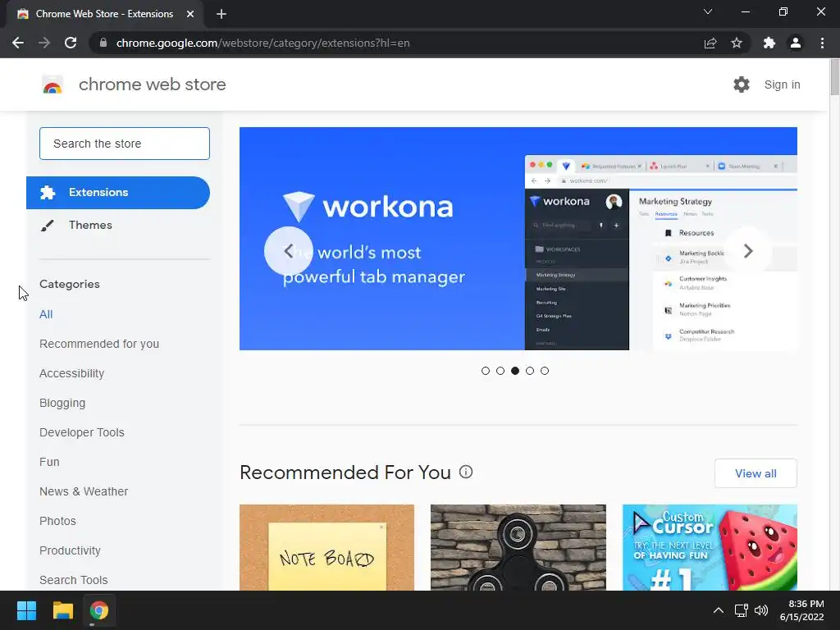Choose the Search Tools category

click(x=73, y=580)
